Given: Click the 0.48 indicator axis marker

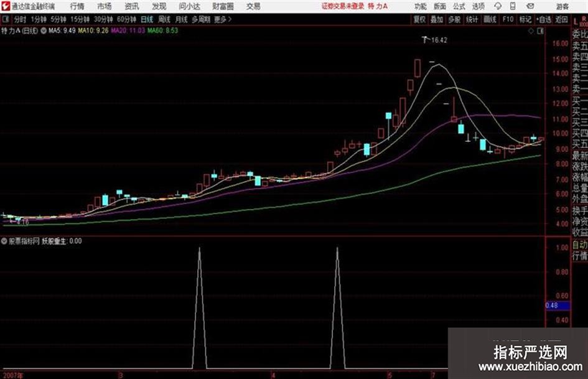Looking at the screenshot, I should tap(558, 306).
